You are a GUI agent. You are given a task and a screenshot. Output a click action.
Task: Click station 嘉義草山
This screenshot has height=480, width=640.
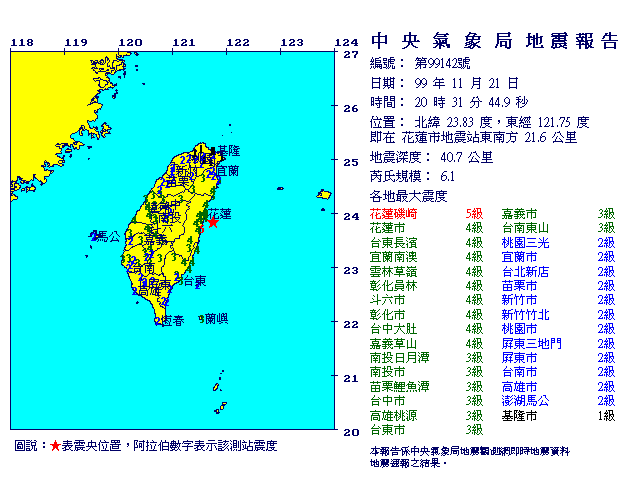tap(393, 344)
